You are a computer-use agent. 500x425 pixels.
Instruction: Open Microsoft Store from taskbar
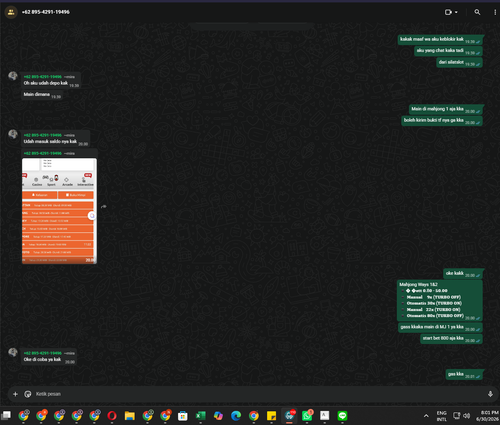click(x=183, y=416)
